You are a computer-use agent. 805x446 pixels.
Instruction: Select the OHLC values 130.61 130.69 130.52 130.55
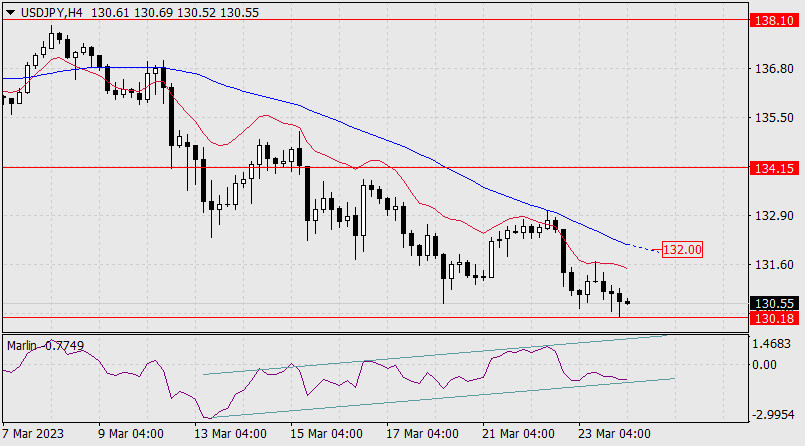[175, 13]
